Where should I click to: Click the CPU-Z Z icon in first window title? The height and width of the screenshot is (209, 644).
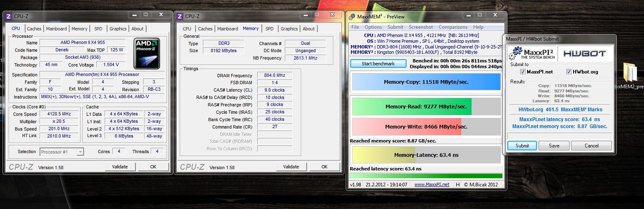pos(9,16)
